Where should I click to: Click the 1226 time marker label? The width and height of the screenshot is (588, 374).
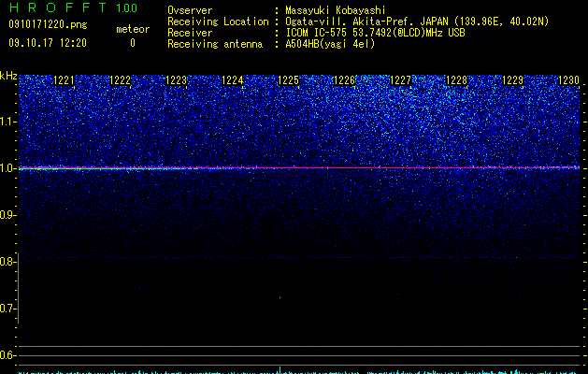(x=344, y=80)
